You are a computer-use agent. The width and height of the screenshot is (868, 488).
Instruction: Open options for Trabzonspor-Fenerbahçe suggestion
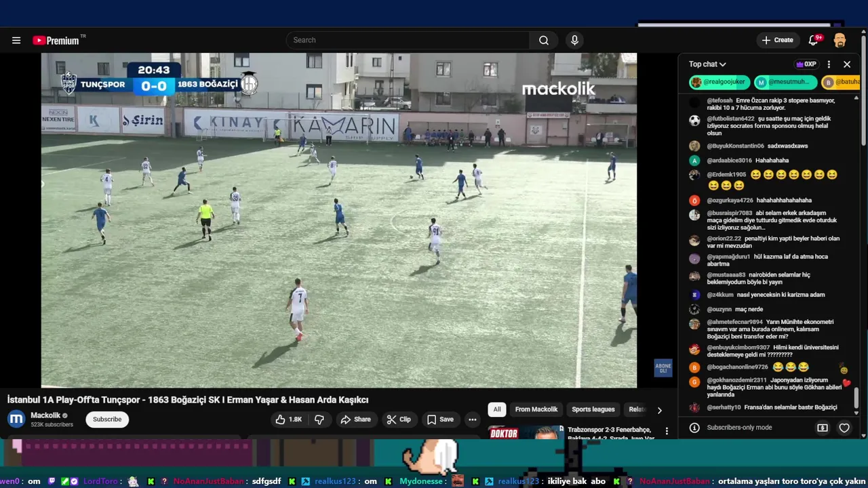(x=667, y=431)
